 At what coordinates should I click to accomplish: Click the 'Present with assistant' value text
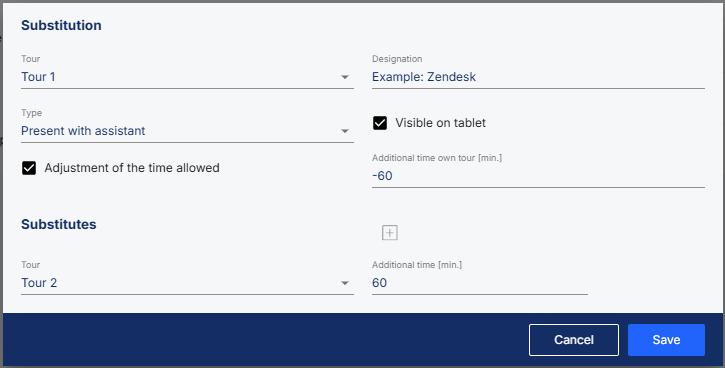point(83,131)
